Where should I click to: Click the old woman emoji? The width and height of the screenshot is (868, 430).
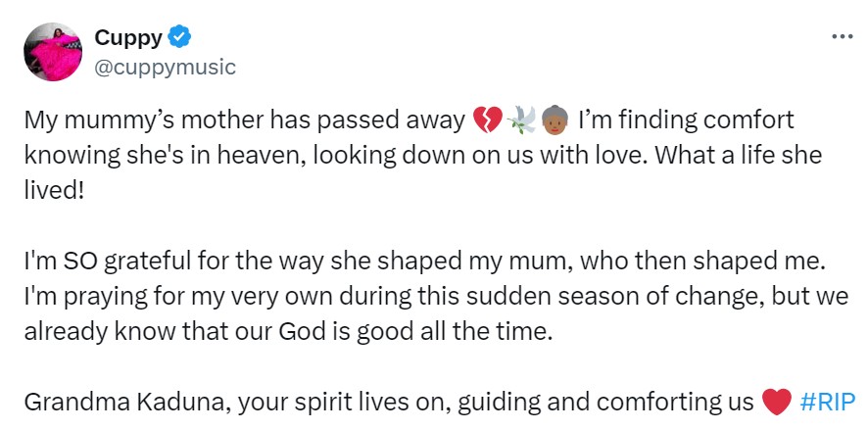pos(554,121)
